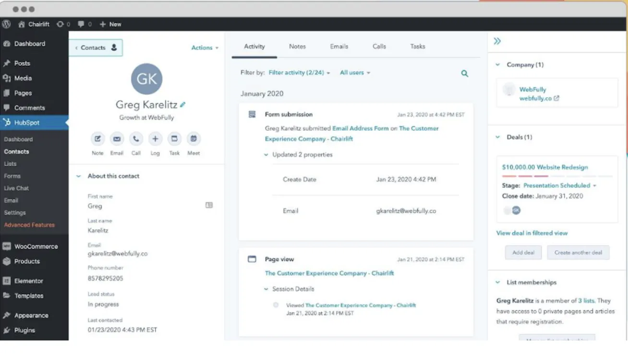Switch to the Emails tab
Image resolution: width=628 pixels, height=364 pixels.
[339, 47]
